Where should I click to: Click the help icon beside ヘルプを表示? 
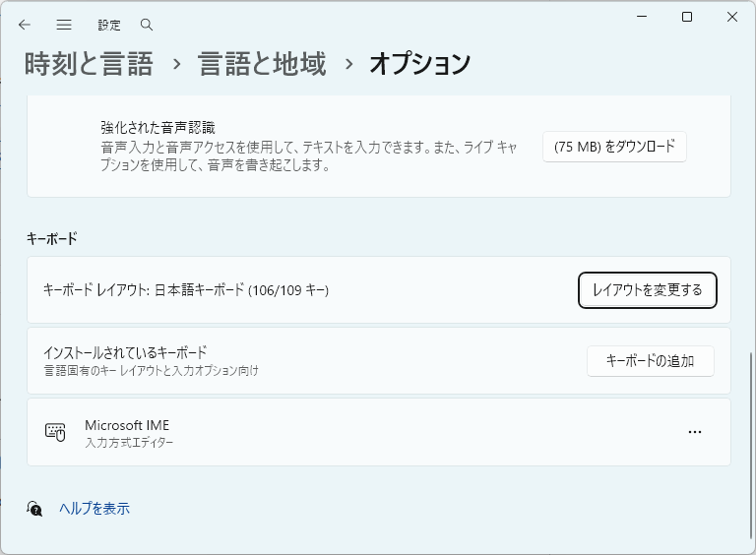tap(34, 509)
